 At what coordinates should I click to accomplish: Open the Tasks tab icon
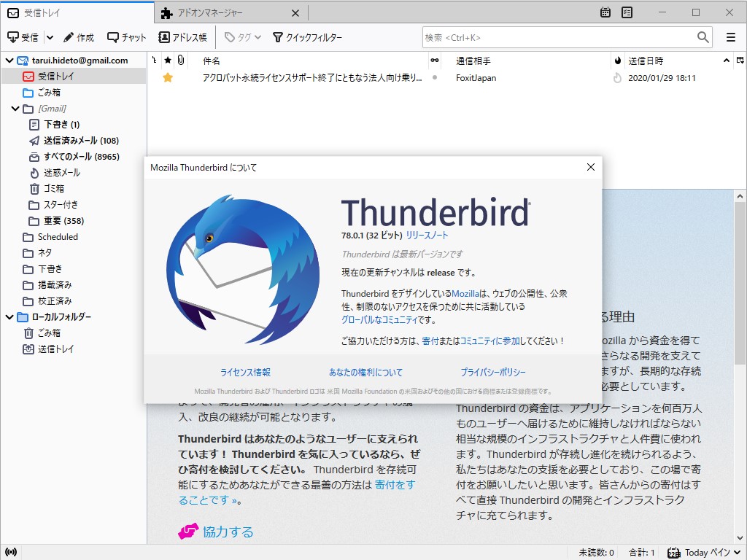click(627, 12)
